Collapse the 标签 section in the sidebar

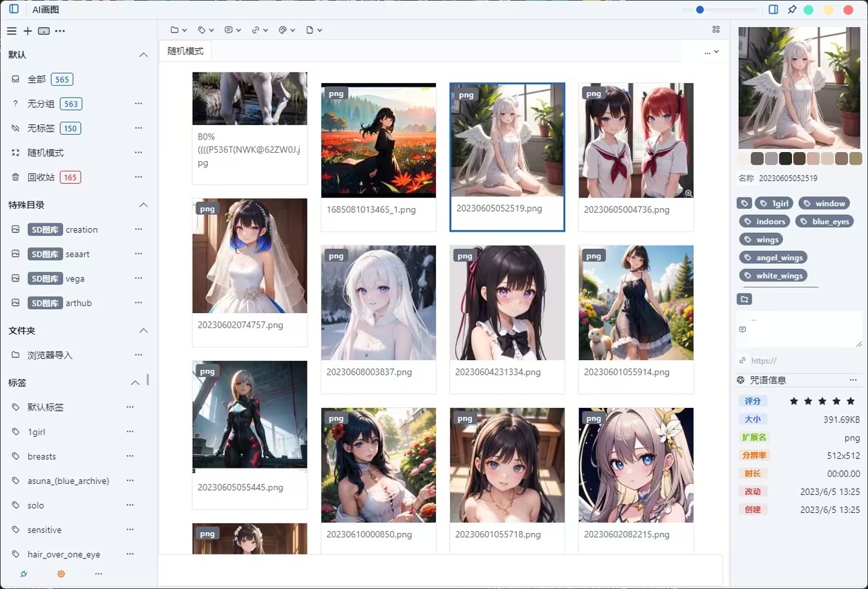click(x=135, y=382)
